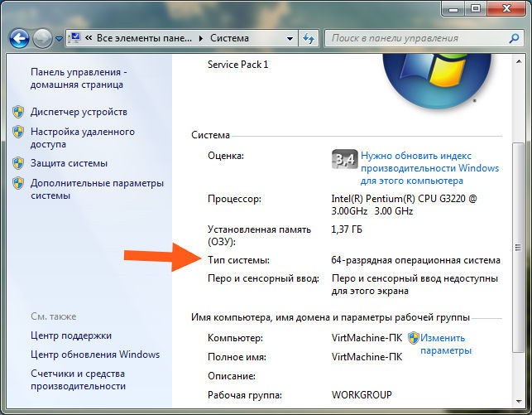
Task: Click the search control panel input field
Action: click(417, 38)
